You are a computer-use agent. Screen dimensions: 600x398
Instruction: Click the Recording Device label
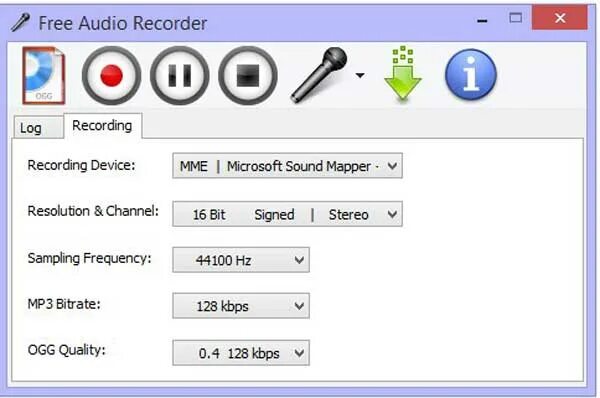pos(82,165)
